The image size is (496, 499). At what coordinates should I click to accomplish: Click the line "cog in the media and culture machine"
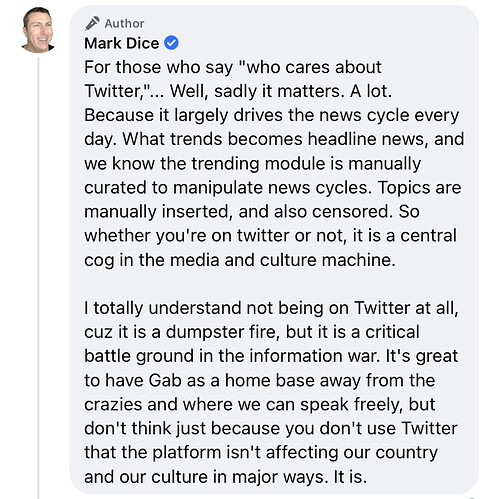click(240, 260)
